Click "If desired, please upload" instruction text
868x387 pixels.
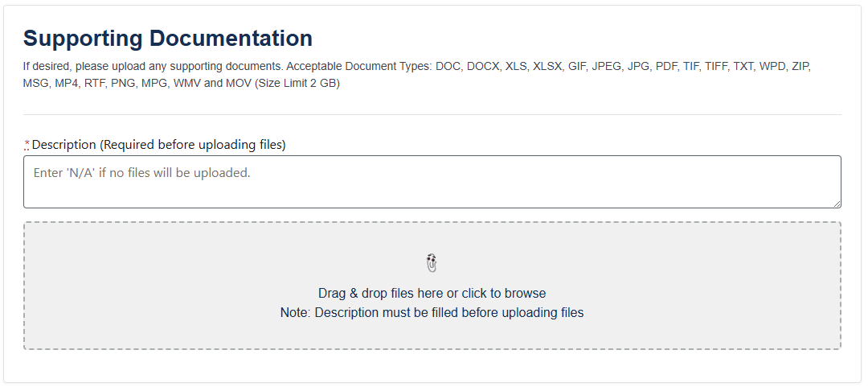(x=88, y=66)
